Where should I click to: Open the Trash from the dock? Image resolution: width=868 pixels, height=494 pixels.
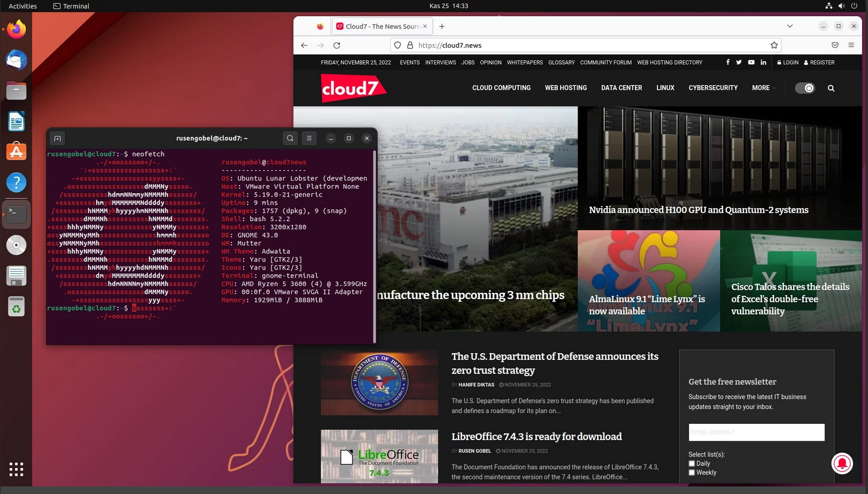click(x=16, y=306)
